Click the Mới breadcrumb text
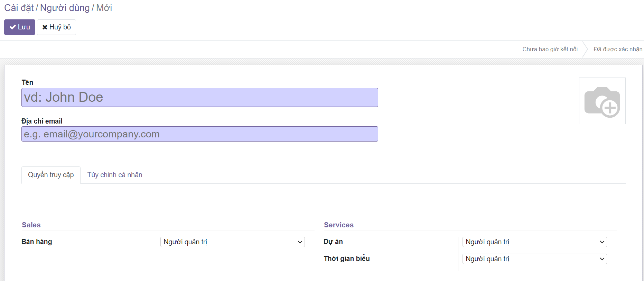The width and height of the screenshot is (644, 281). click(x=104, y=8)
